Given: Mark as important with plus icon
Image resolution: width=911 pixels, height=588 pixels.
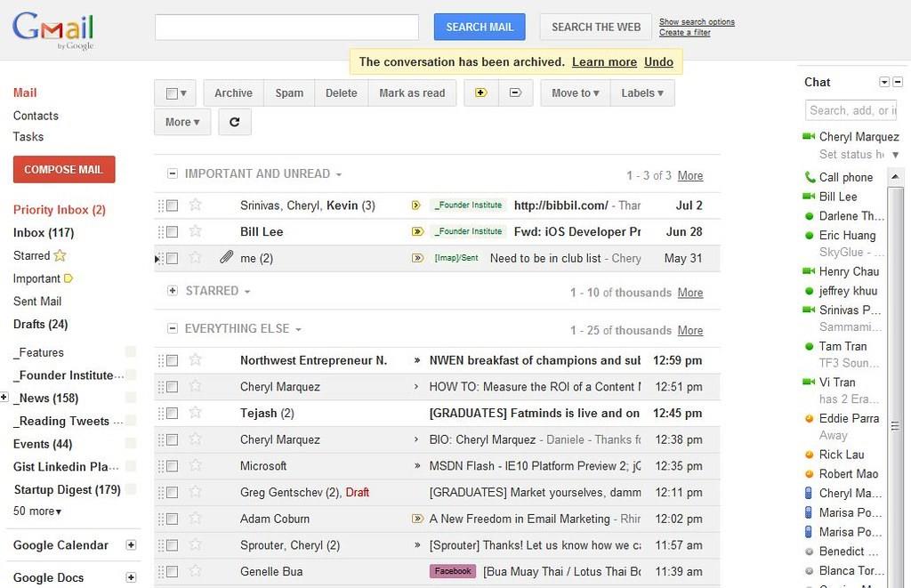Looking at the screenshot, I should pos(481,93).
